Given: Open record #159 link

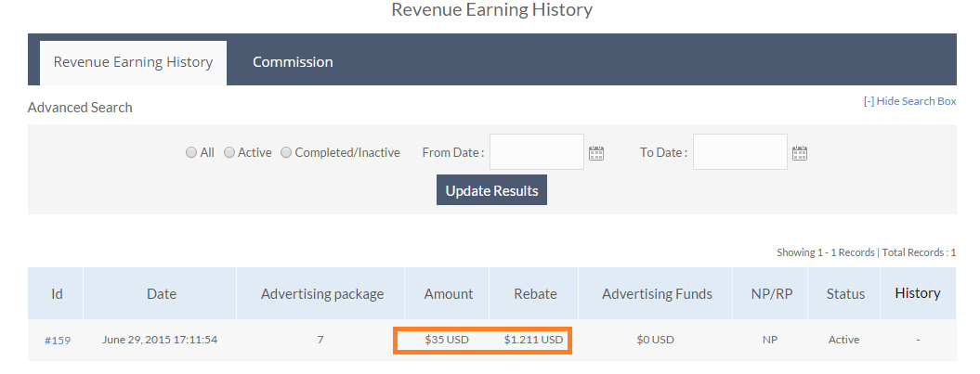Looking at the screenshot, I should point(57,341).
